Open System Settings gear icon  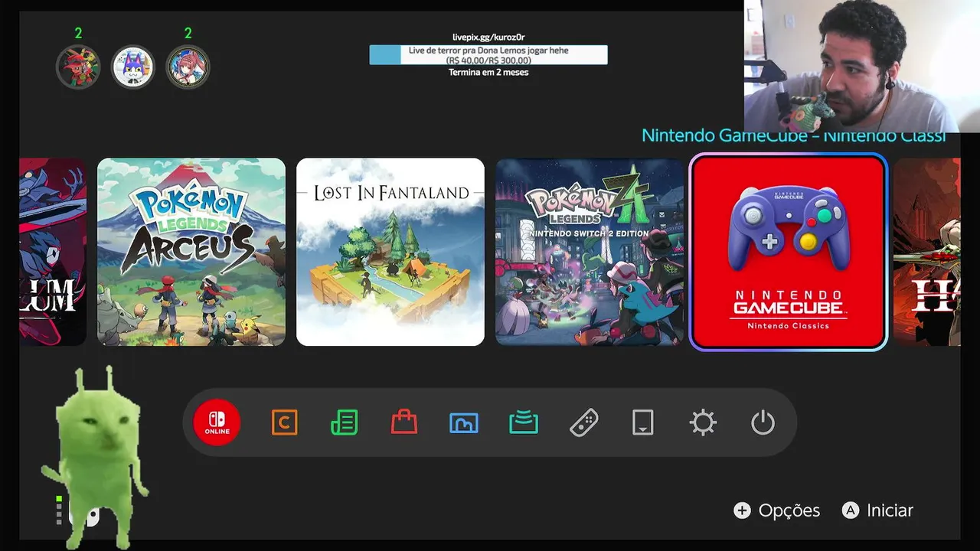point(703,422)
